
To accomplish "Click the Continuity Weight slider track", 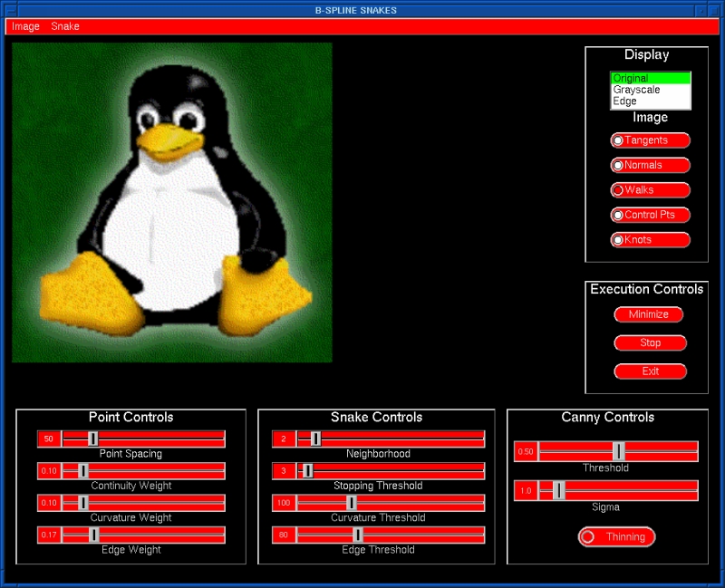I will tap(154, 471).
